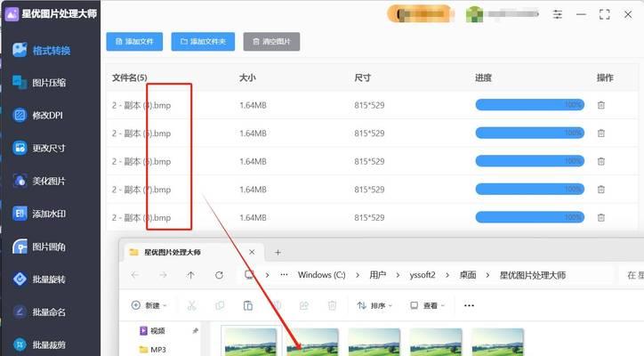
Task: Click the 文件名(5) column header
Action: [x=129, y=77]
